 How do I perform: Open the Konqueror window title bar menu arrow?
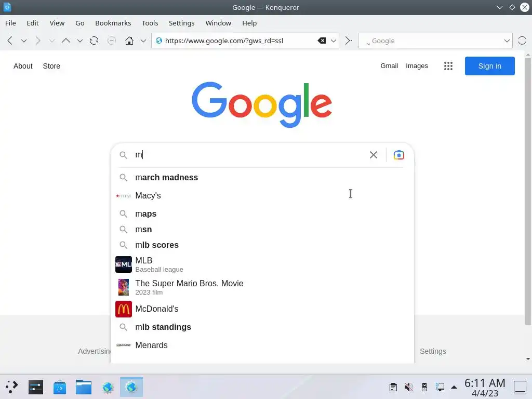click(x=500, y=7)
